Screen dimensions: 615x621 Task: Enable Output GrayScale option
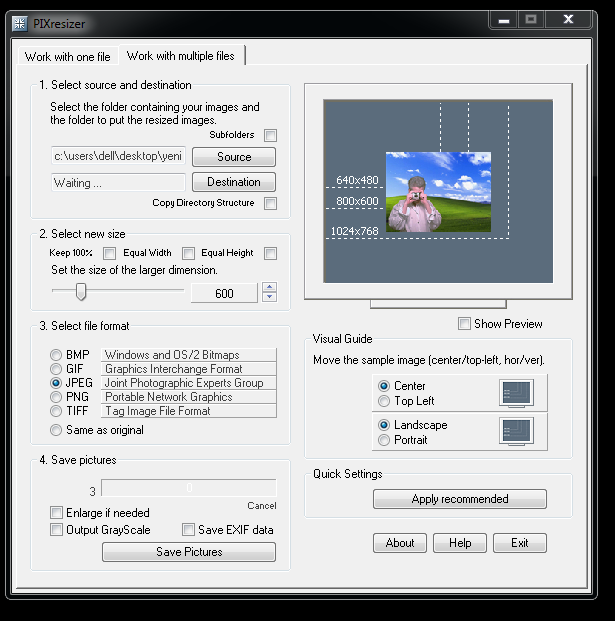click(x=57, y=530)
